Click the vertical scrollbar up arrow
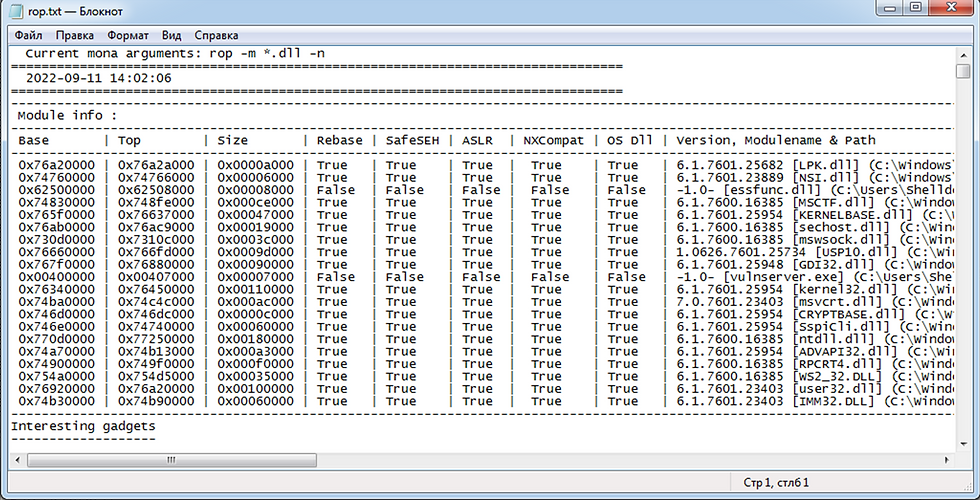Image resolution: width=980 pixels, height=500 pixels. coord(962,54)
